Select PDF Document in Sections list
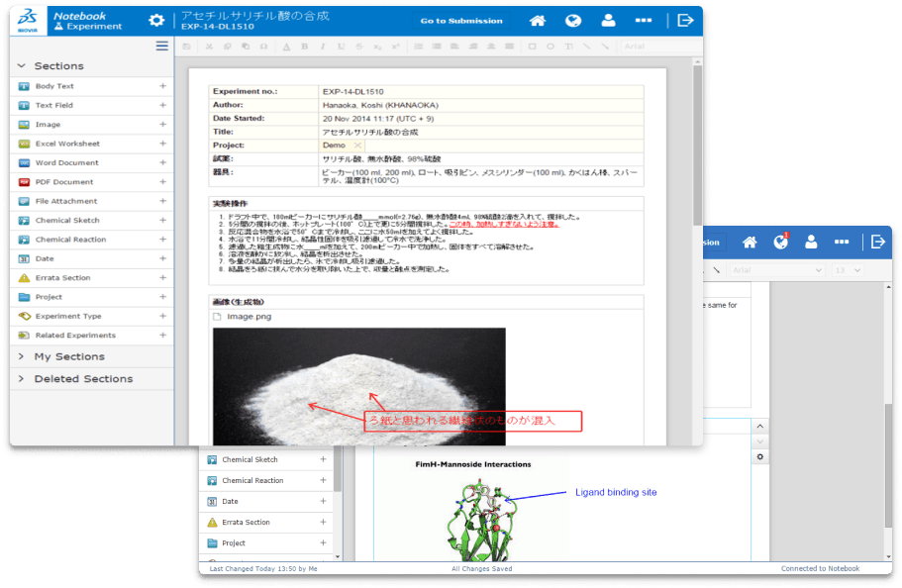Image resolution: width=902 pixels, height=588 pixels. pos(64,182)
